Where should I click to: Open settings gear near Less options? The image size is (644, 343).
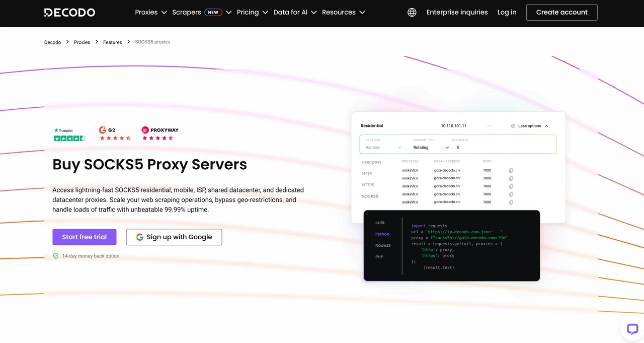[513, 125]
